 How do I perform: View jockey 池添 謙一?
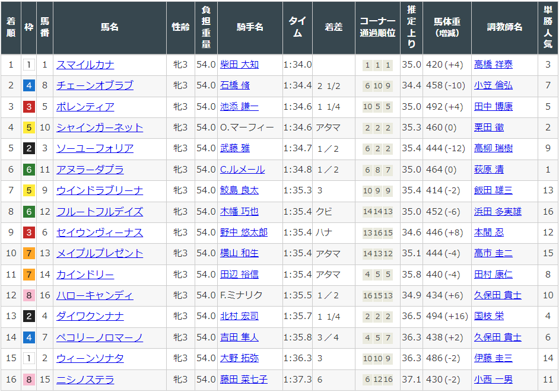tap(239, 107)
